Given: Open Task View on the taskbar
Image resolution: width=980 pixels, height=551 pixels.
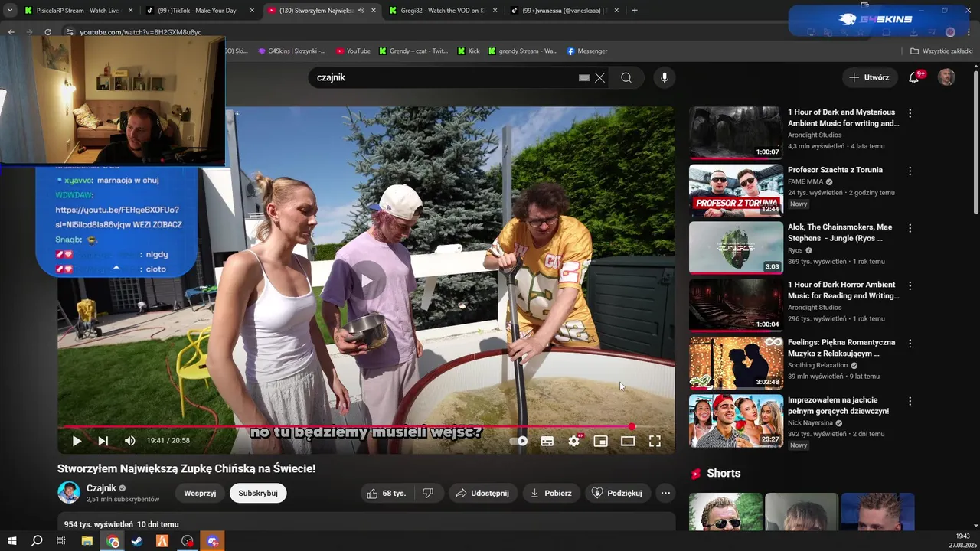Looking at the screenshot, I should click(61, 541).
